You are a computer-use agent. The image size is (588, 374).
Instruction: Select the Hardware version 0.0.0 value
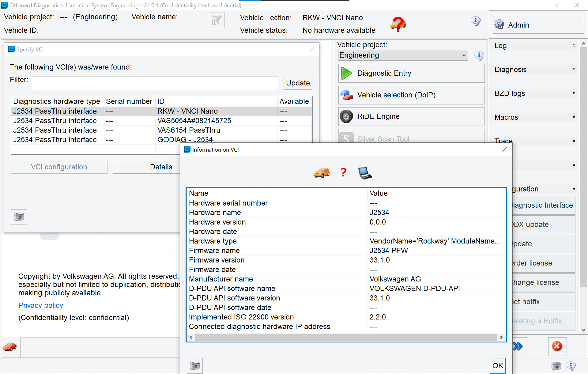[378, 222]
